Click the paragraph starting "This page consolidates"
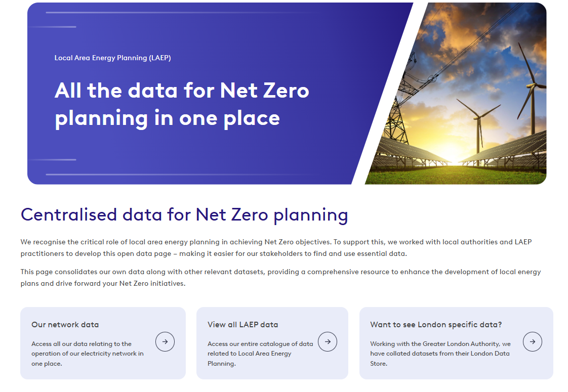 [x=280, y=278]
